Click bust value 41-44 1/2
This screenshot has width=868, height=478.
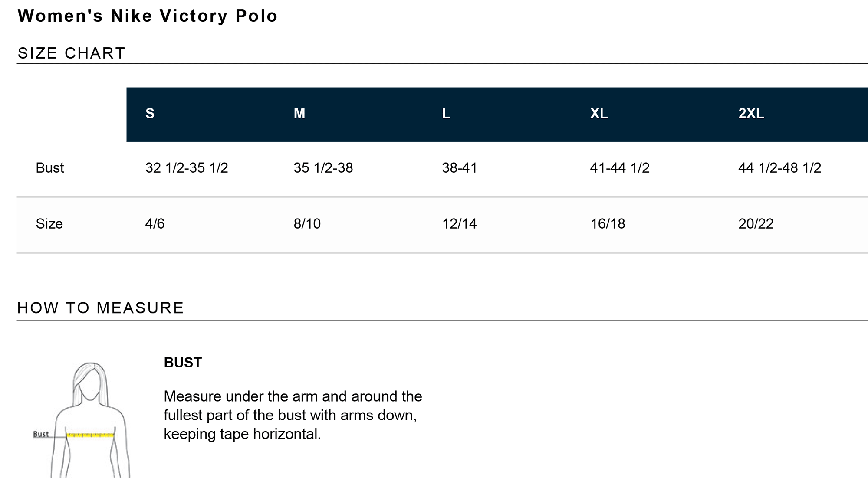point(620,168)
